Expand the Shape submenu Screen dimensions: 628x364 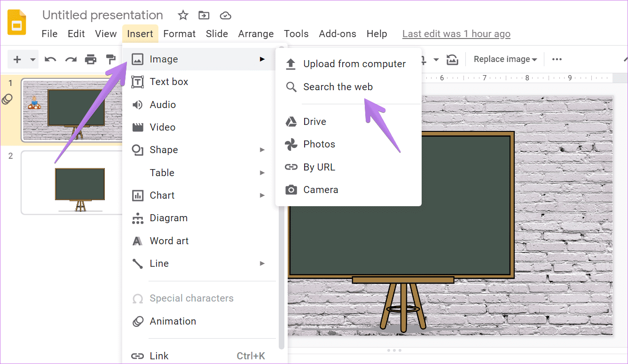pos(199,150)
